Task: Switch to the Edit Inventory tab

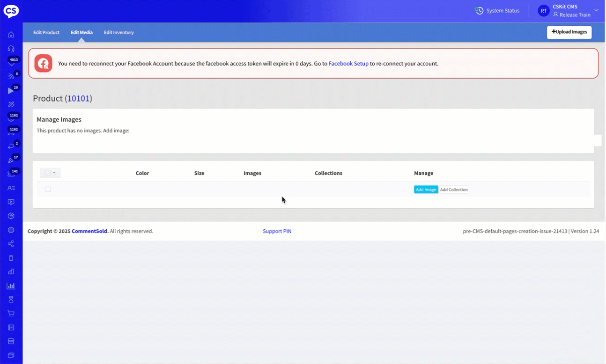Action: [118, 33]
